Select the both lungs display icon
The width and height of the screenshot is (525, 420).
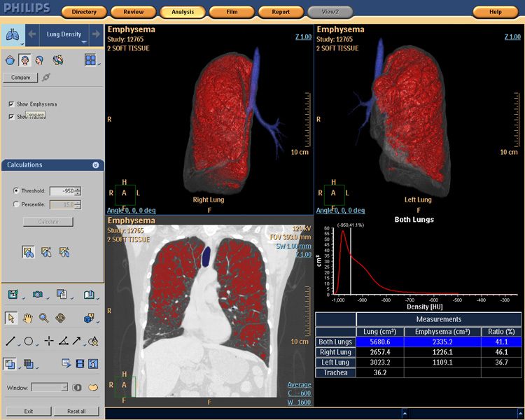pos(28,252)
